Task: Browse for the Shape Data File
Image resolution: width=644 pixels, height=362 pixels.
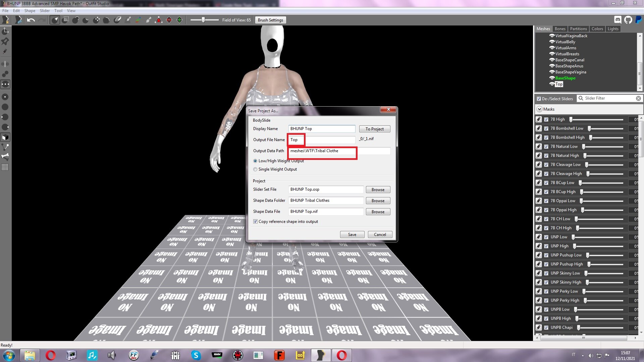Action: [x=378, y=212]
